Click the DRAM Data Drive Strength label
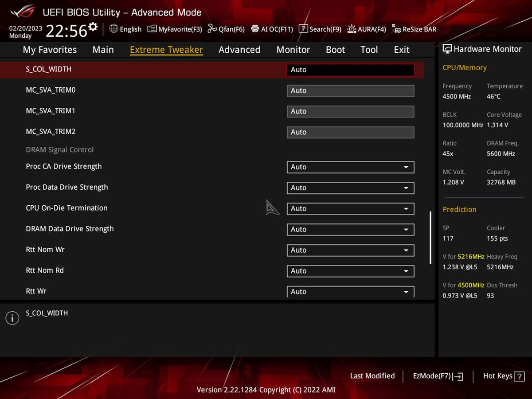Screen dimensions: 532x399 (70, 229)
